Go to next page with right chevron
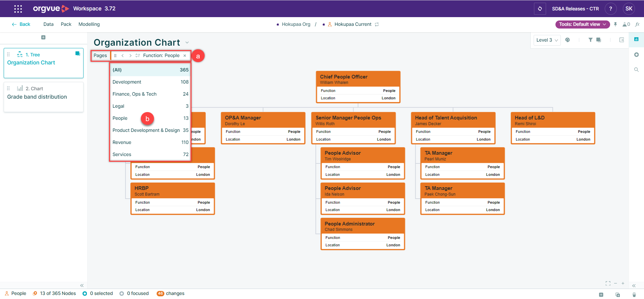Viewport: 644px width, 299px height. coord(130,55)
